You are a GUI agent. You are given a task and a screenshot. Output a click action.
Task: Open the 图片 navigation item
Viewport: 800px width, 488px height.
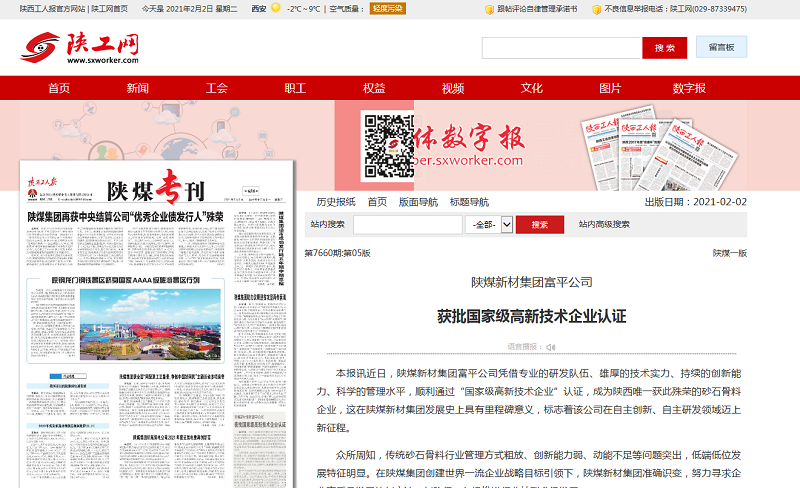pyautogui.click(x=610, y=88)
